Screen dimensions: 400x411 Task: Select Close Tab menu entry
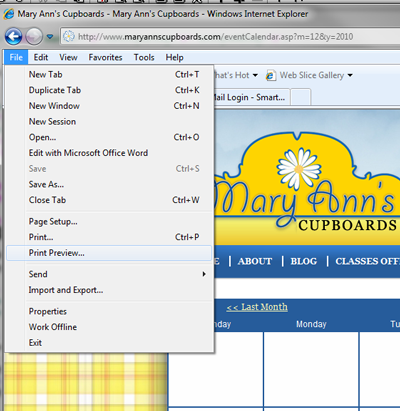point(109,200)
